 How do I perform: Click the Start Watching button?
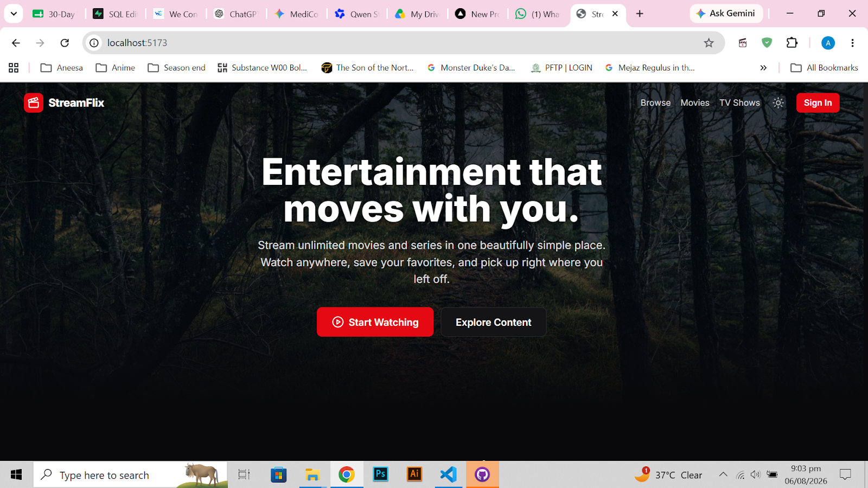click(375, 322)
